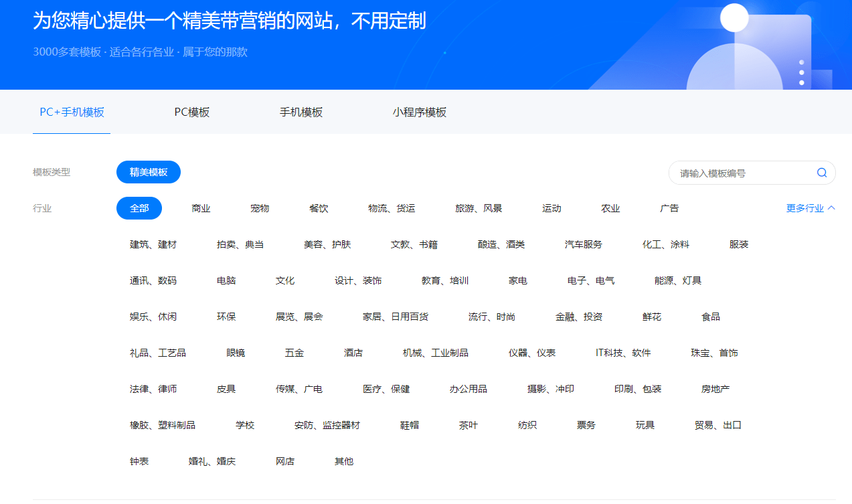The width and height of the screenshot is (852, 504).
Task: Select the 皮具 category
Action: (226, 389)
